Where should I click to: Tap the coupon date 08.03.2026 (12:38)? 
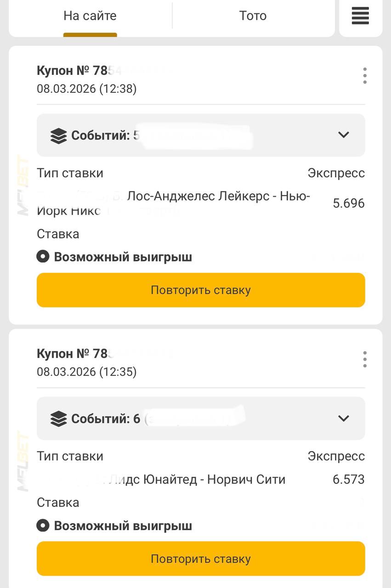[87, 88]
